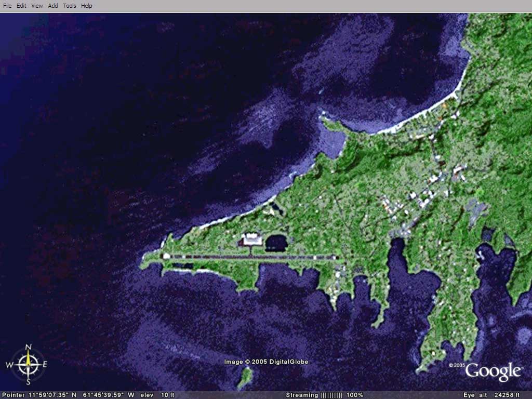
Task: Open the File menu
Action: point(7,6)
